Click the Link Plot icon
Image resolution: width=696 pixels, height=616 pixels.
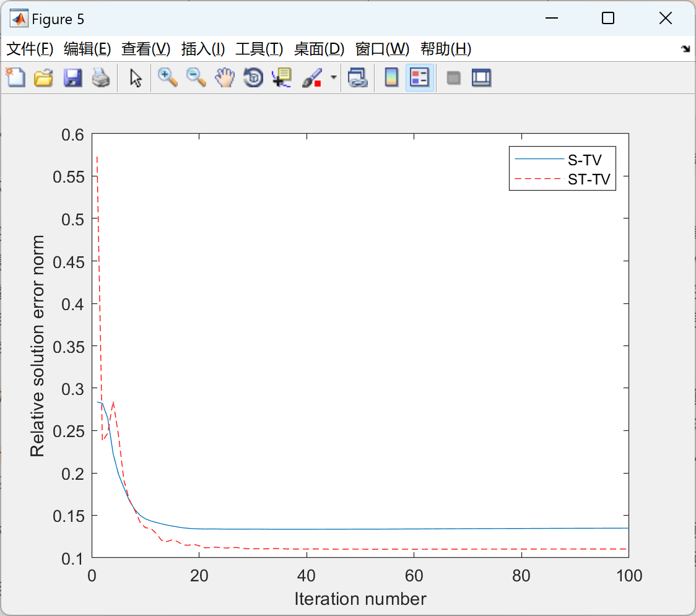357,77
